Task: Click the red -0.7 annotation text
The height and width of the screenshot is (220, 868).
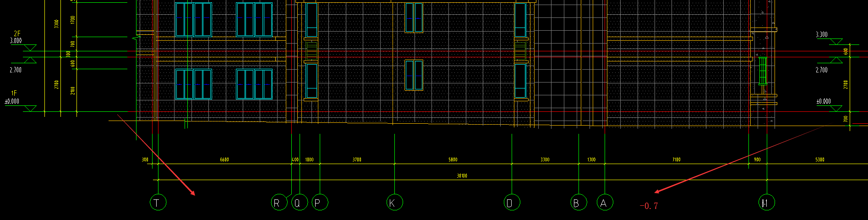Action: pyautogui.click(x=649, y=206)
